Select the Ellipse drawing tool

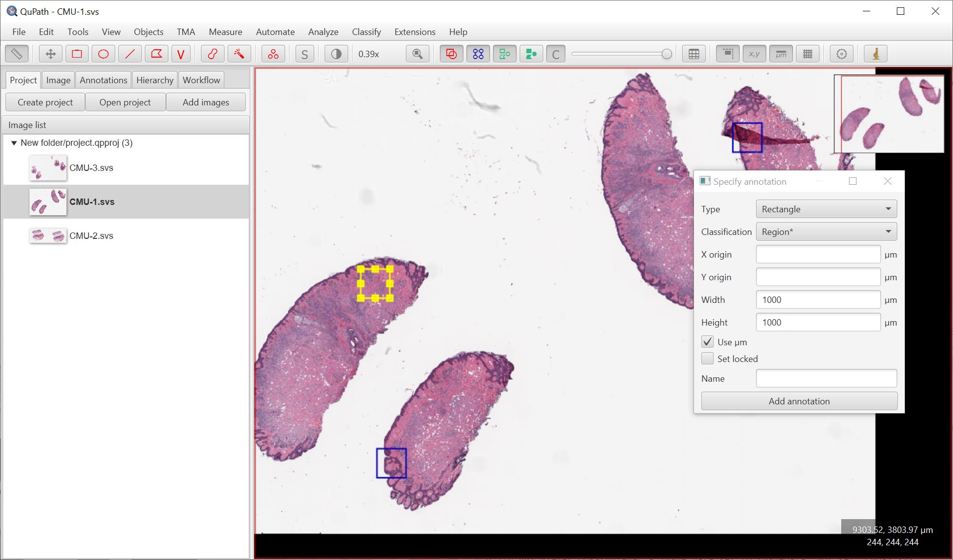[103, 54]
